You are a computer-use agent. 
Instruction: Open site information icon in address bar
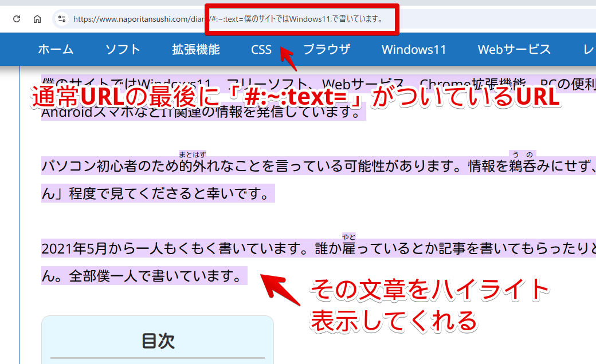click(x=61, y=19)
